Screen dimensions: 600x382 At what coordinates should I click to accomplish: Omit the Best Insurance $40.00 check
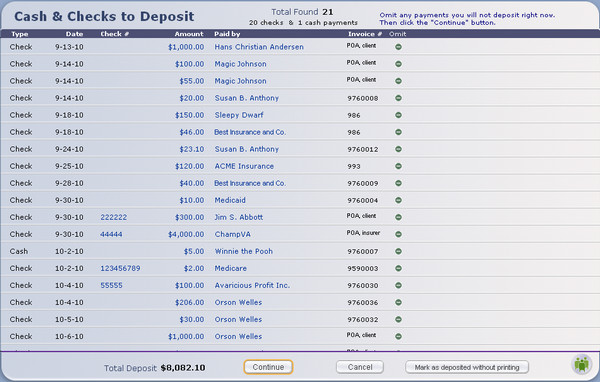click(398, 183)
